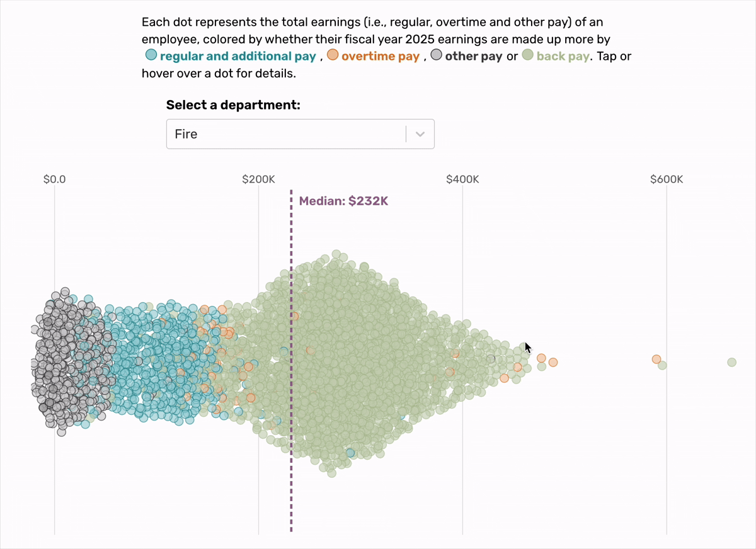Open the Select a department dropdown
The height and width of the screenshot is (549, 756).
(300, 133)
